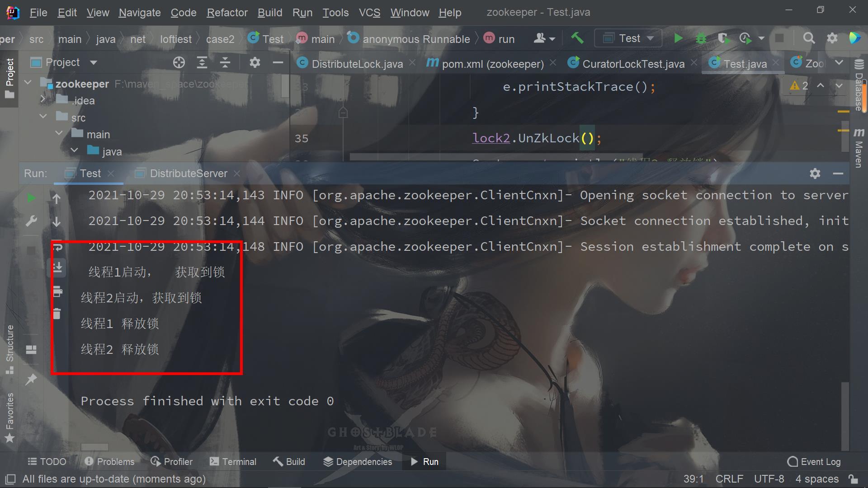Expand all in Project panel

point(202,62)
